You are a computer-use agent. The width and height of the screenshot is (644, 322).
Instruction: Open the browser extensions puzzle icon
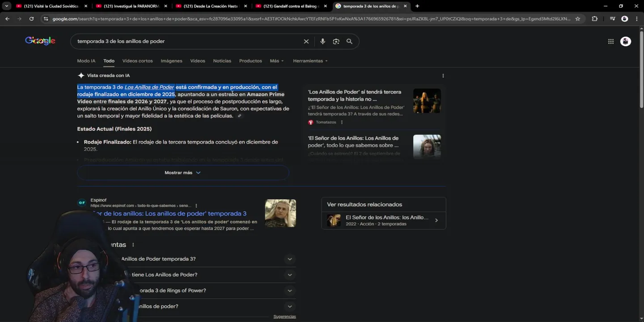594,19
